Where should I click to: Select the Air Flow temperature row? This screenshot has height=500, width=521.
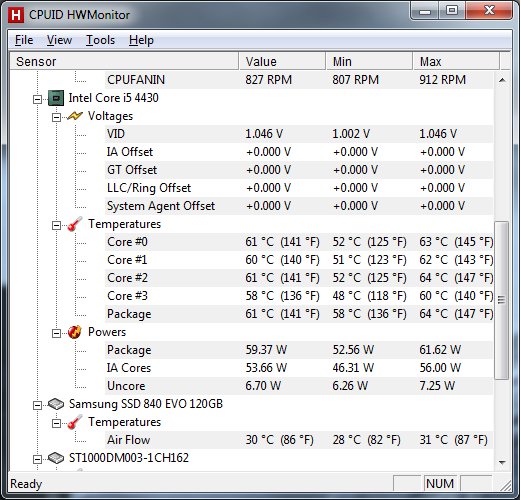point(299,440)
